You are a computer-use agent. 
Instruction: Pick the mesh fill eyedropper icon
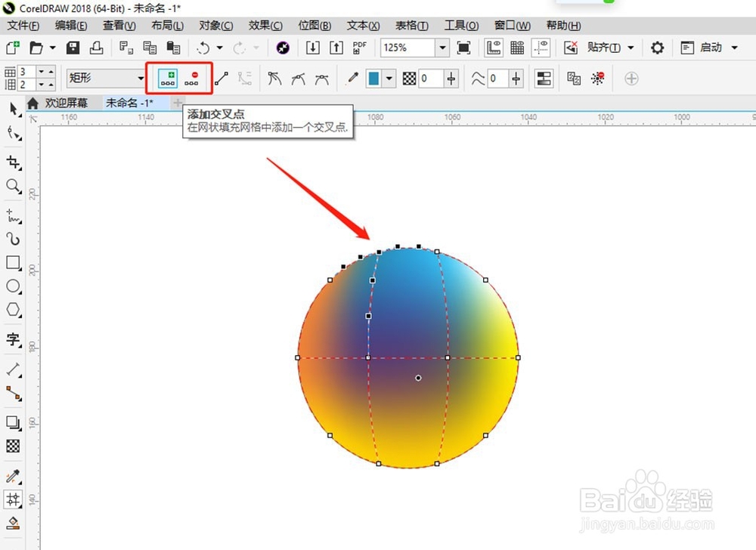tap(352, 78)
